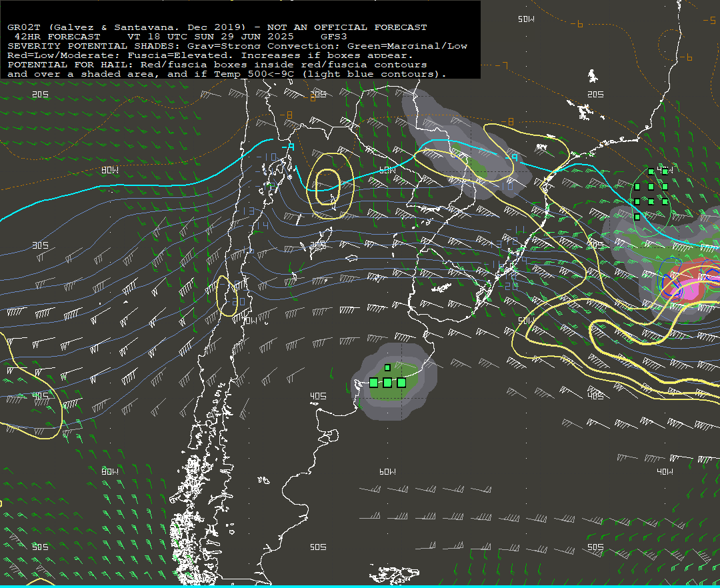Click the cyan '-9' label over Brazil coast

(x=511, y=158)
